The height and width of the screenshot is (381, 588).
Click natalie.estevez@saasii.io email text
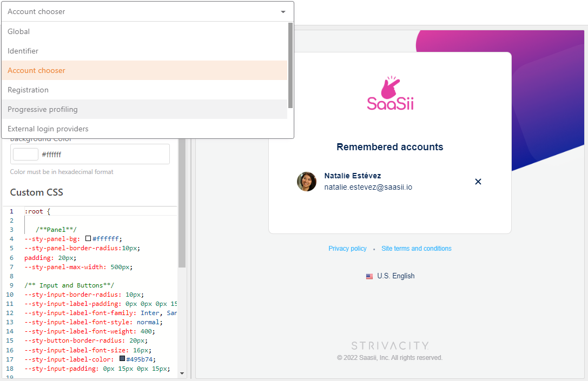(368, 187)
